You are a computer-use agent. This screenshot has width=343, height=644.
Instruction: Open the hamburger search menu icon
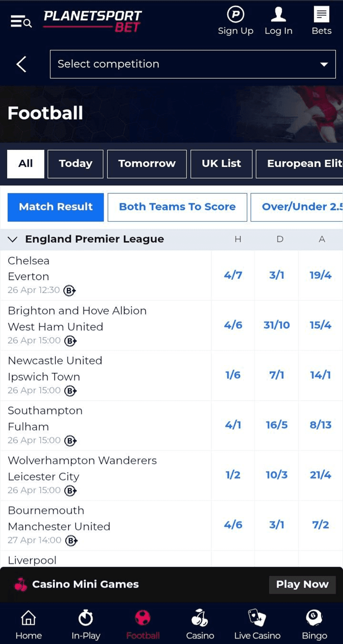[21, 22]
